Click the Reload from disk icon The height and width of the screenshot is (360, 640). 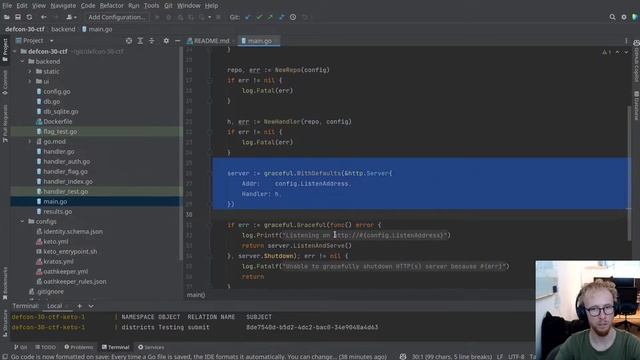pyautogui.click(x=29, y=17)
